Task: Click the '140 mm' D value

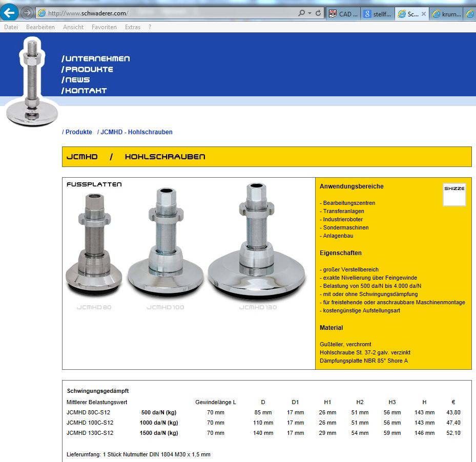Action: (263, 433)
